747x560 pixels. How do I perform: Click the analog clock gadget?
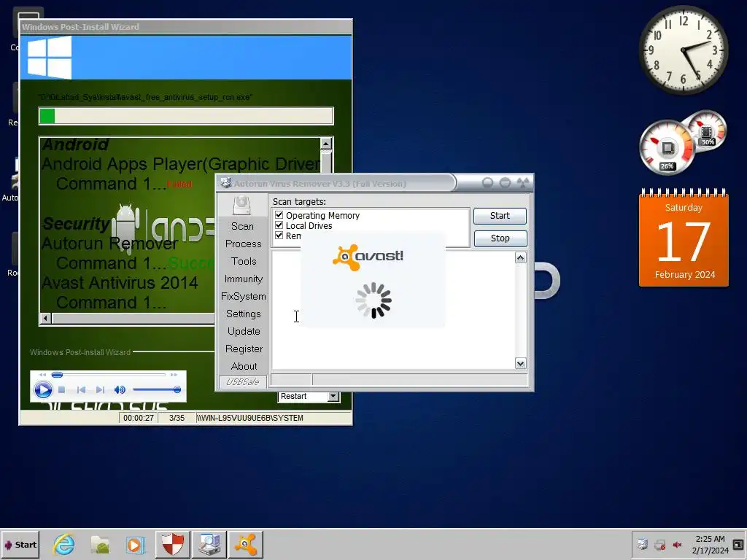point(683,50)
